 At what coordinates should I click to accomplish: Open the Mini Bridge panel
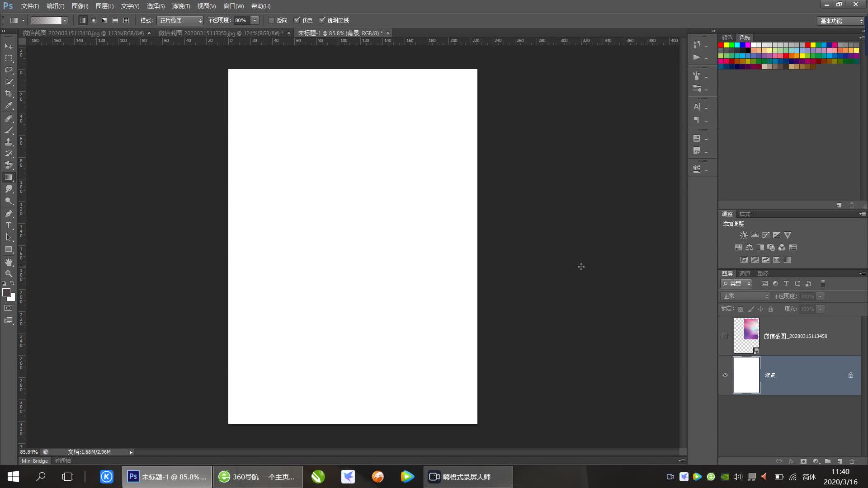coord(35,461)
